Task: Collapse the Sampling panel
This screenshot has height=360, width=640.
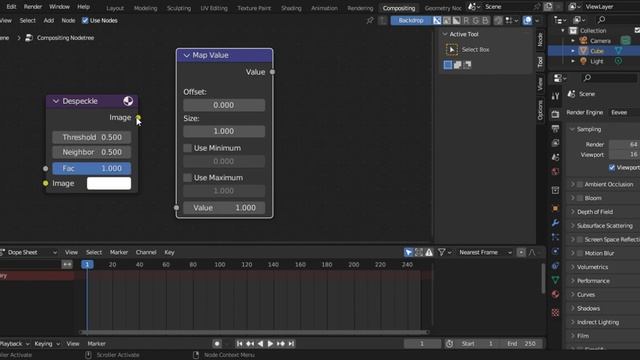Action: tap(572, 129)
